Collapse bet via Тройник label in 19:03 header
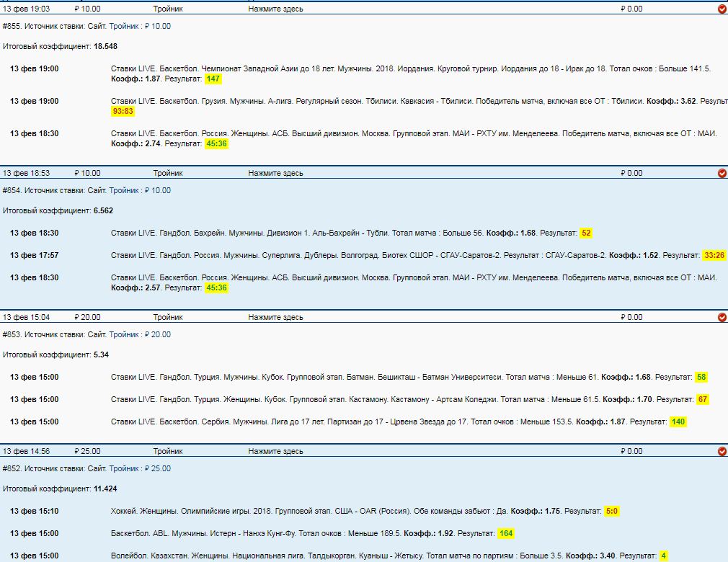 [x=168, y=9]
